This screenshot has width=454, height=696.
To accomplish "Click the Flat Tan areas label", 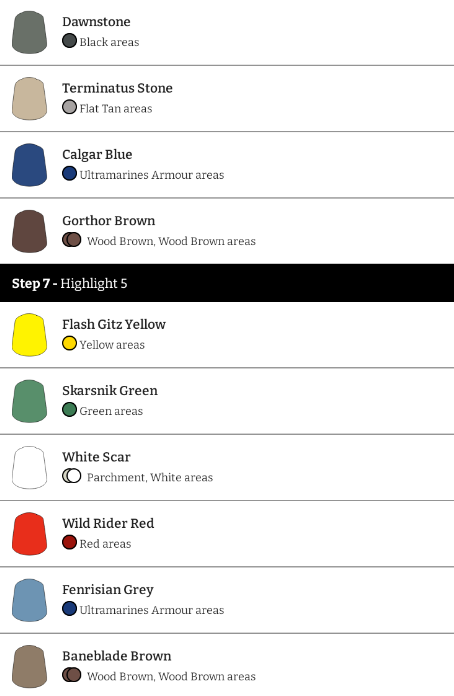I will pos(116,108).
